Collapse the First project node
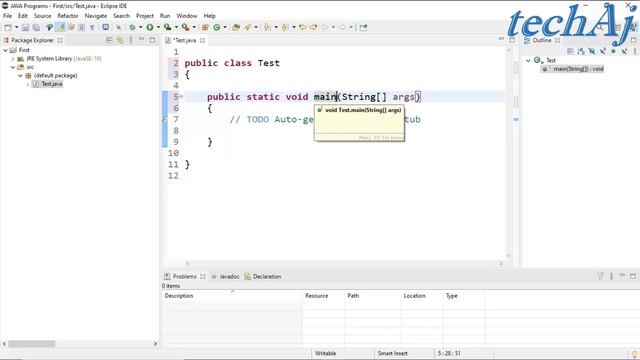This screenshot has width=640, height=360. point(6,50)
